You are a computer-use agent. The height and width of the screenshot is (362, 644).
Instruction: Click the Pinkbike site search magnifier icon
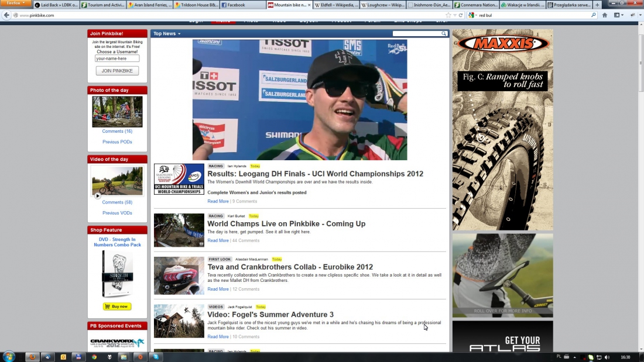pos(444,34)
